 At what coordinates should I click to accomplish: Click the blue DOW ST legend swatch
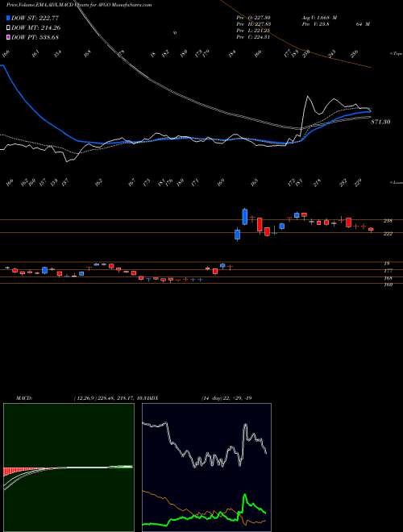tap(9, 18)
